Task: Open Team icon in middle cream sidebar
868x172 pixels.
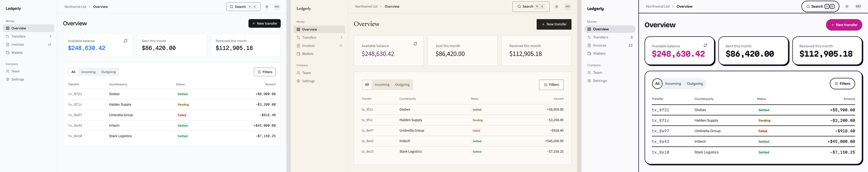Action: click(x=298, y=73)
